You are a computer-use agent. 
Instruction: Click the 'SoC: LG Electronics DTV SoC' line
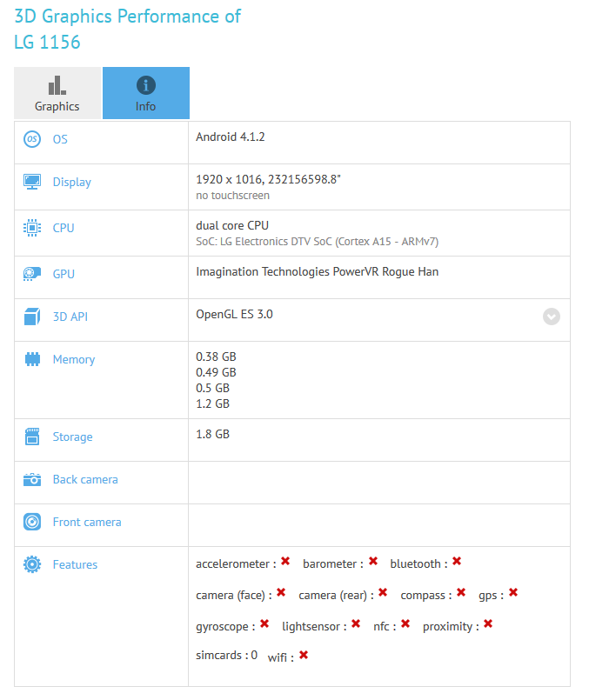pos(317,242)
